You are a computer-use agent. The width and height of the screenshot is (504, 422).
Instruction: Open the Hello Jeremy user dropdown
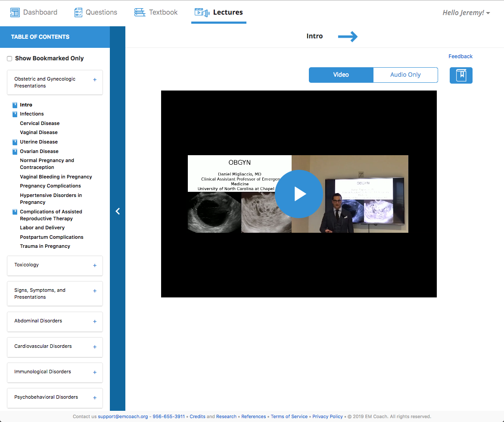466,13
